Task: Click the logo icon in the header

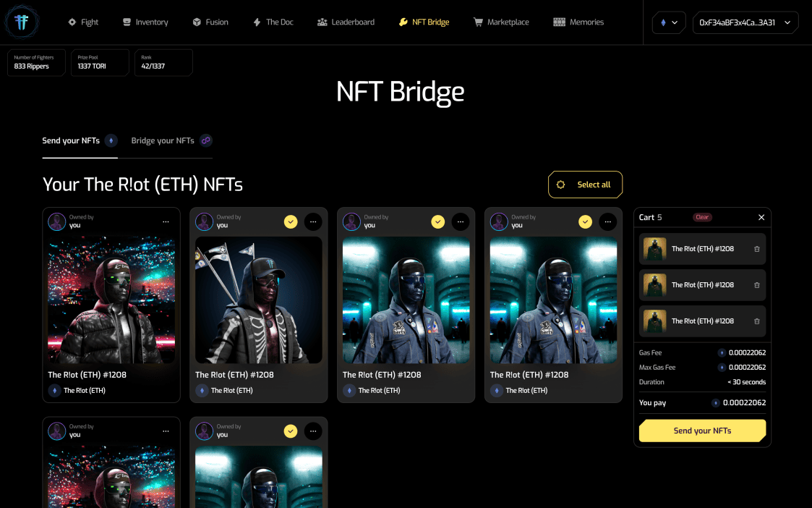Action: 22,22
